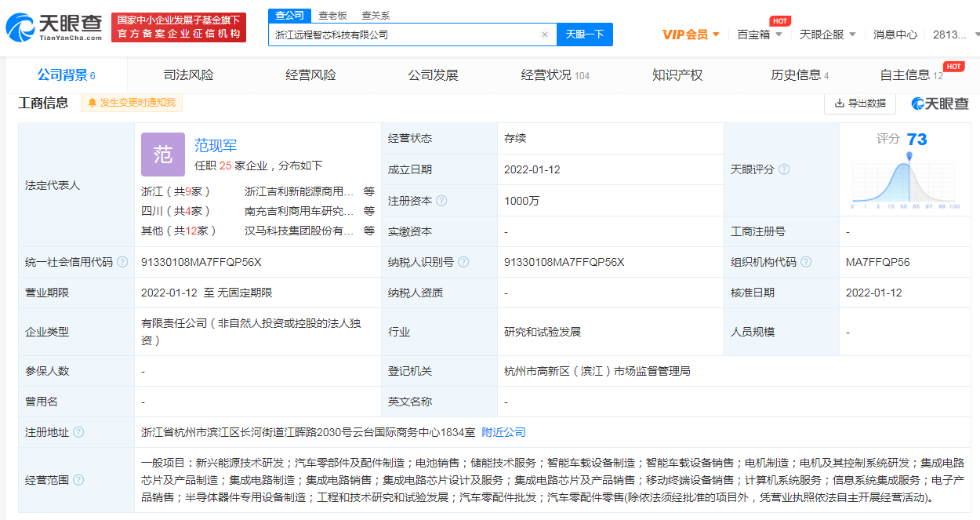This screenshot has height=520, width=980.
Task: Open the 公司背景 tab
Action: tap(67, 75)
